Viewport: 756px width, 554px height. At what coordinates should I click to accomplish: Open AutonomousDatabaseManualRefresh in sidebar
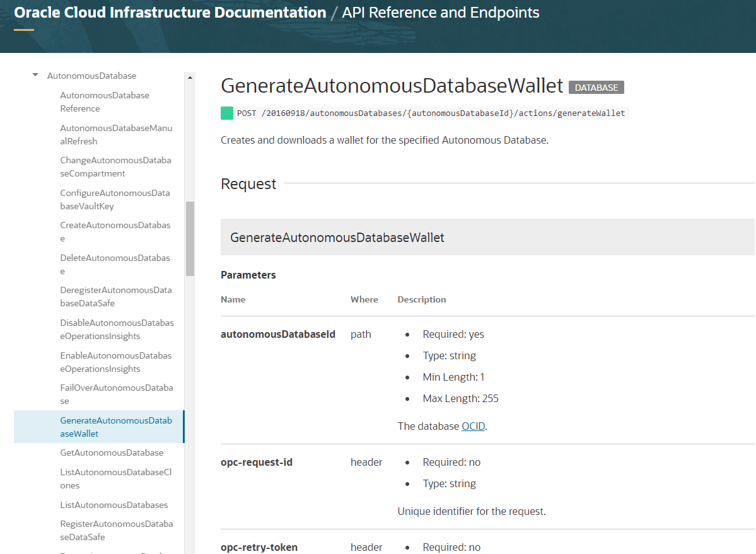point(116,134)
